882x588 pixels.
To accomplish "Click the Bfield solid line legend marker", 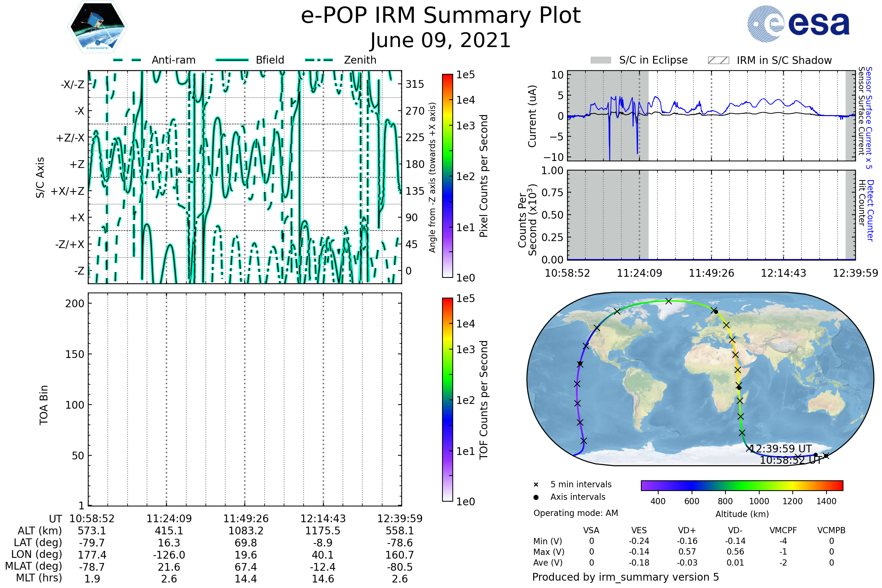I will coord(232,60).
